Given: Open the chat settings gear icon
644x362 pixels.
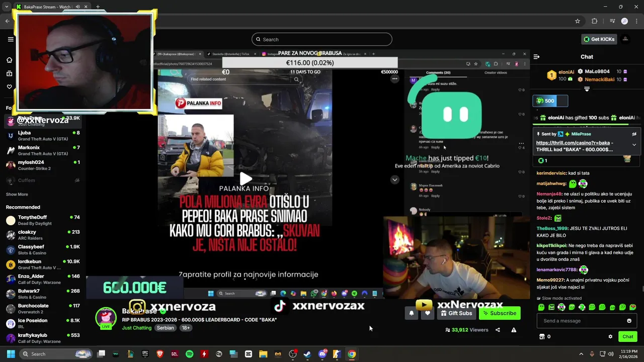Looking at the screenshot, I should (610, 336).
